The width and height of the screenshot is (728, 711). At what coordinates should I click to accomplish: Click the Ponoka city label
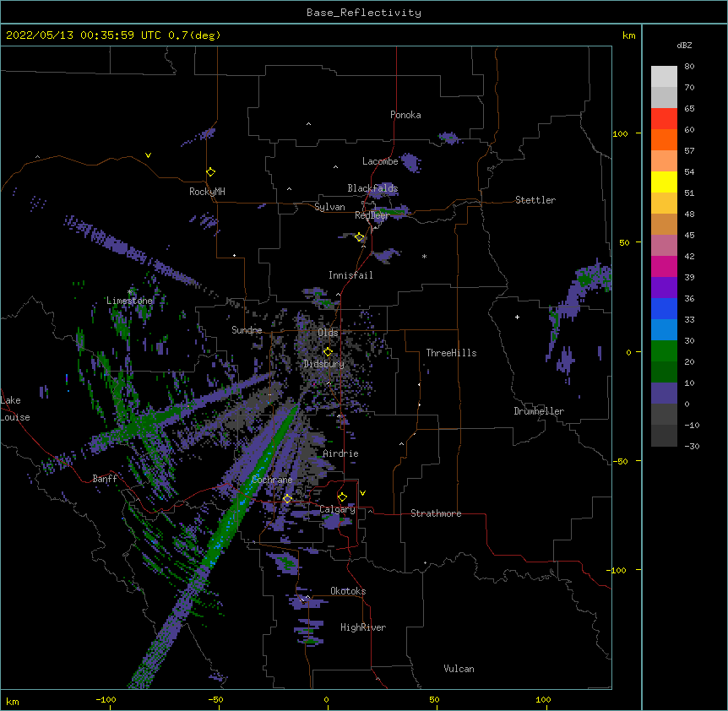click(405, 115)
